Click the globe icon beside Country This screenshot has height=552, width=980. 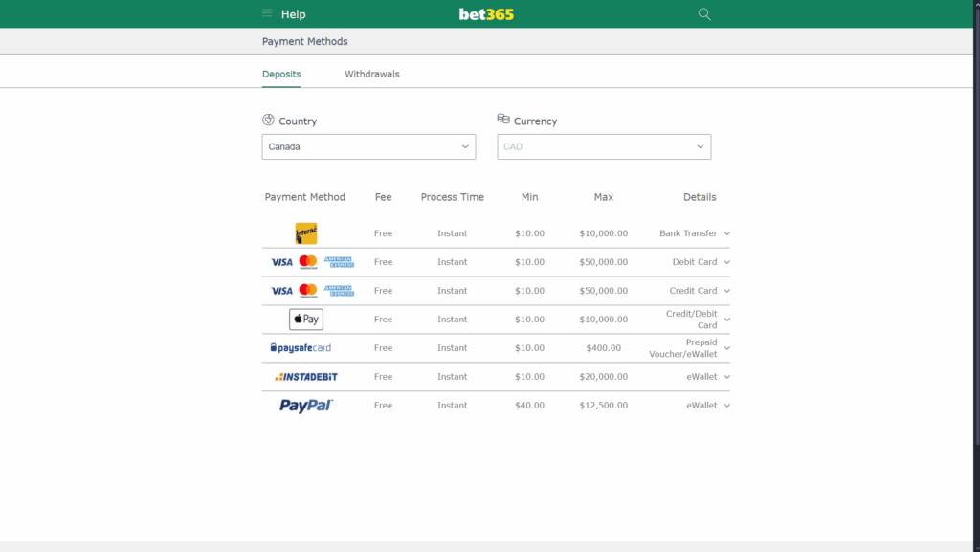click(x=267, y=120)
